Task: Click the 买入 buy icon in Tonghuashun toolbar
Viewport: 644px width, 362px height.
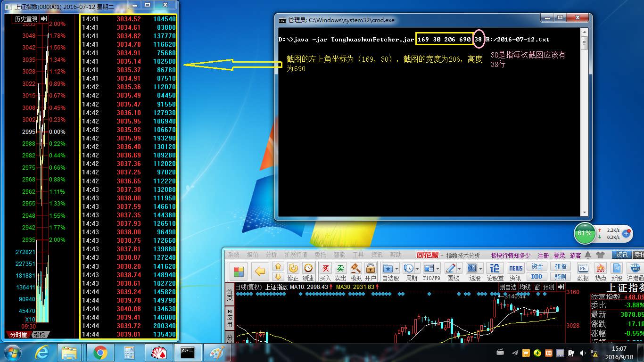Action: [325, 268]
